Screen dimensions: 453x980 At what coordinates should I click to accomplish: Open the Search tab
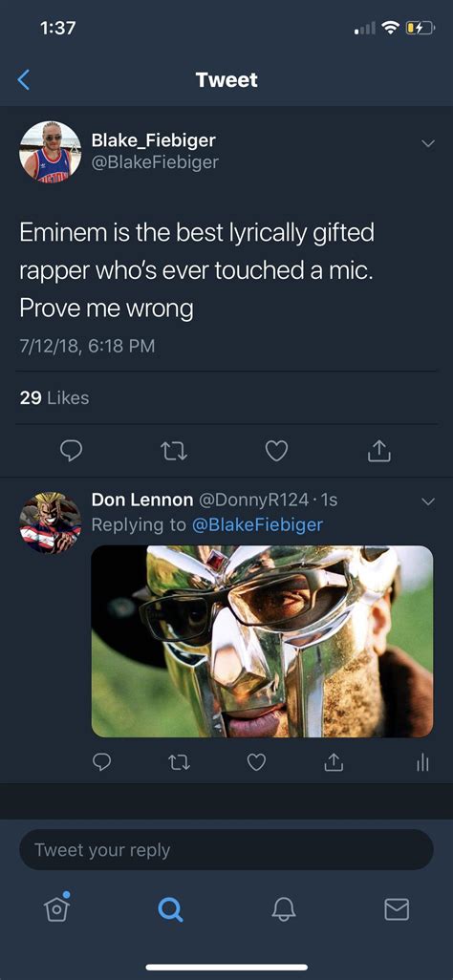click(170, 909)
